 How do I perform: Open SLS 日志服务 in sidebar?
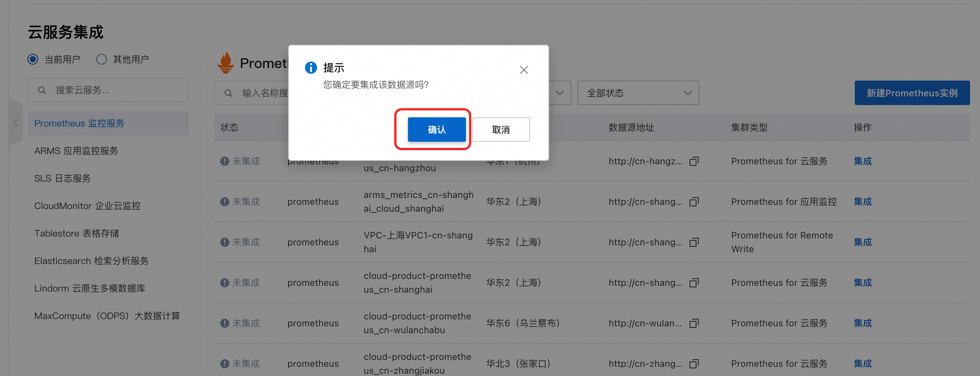coord(63,178)
